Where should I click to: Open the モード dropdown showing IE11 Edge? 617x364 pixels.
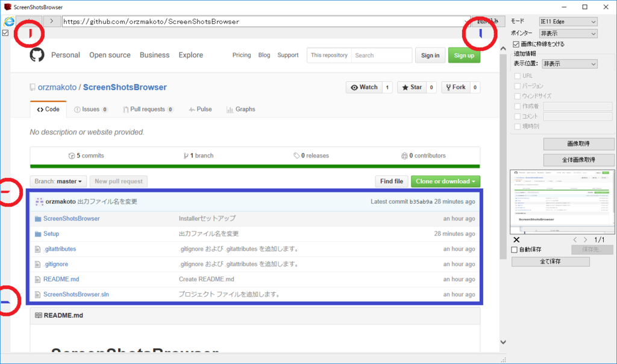pyautogui.click(x=568, y=22)
